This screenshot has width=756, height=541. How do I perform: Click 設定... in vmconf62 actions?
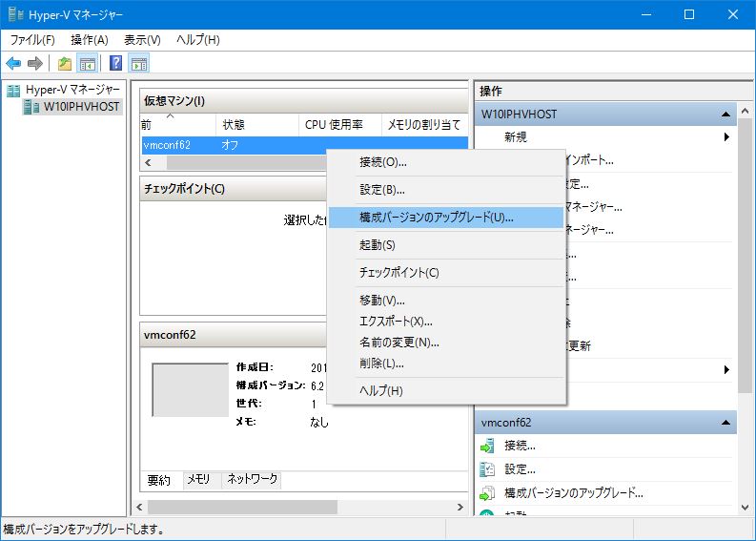point(520,469)
